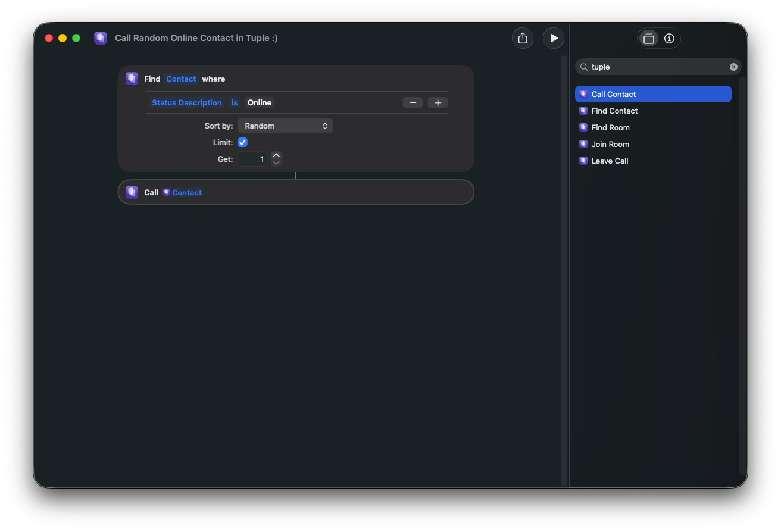Screen dimensions: 781x532
Task: Click Tuple icon of Call action block
Action: coord(132,192)
